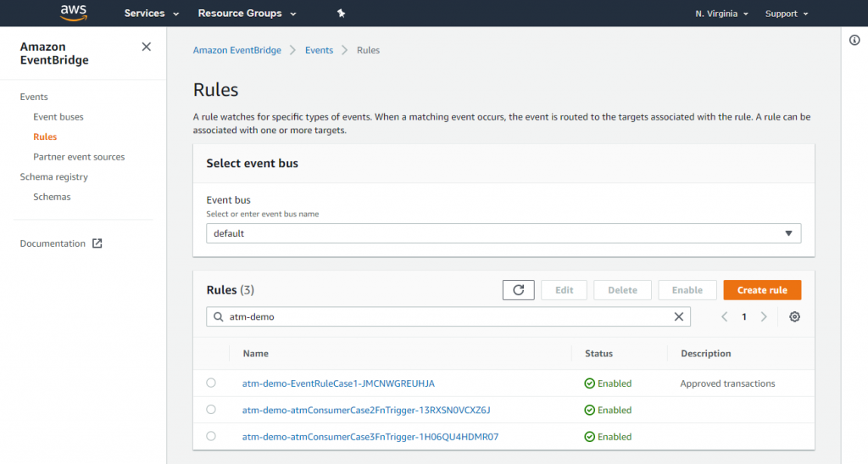The height and width of the screenshot is (464, 868).
Task: Open the Documentation link
Action: (53, 243)
